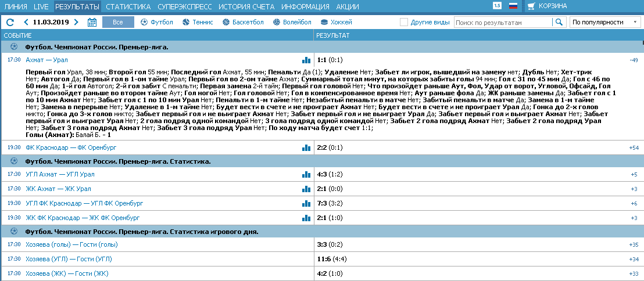Open Хозяева (голы) — Гости (голы) link
Image resolution: width=644 pixels, height=281 pixels.
click(x=71, y=245)
